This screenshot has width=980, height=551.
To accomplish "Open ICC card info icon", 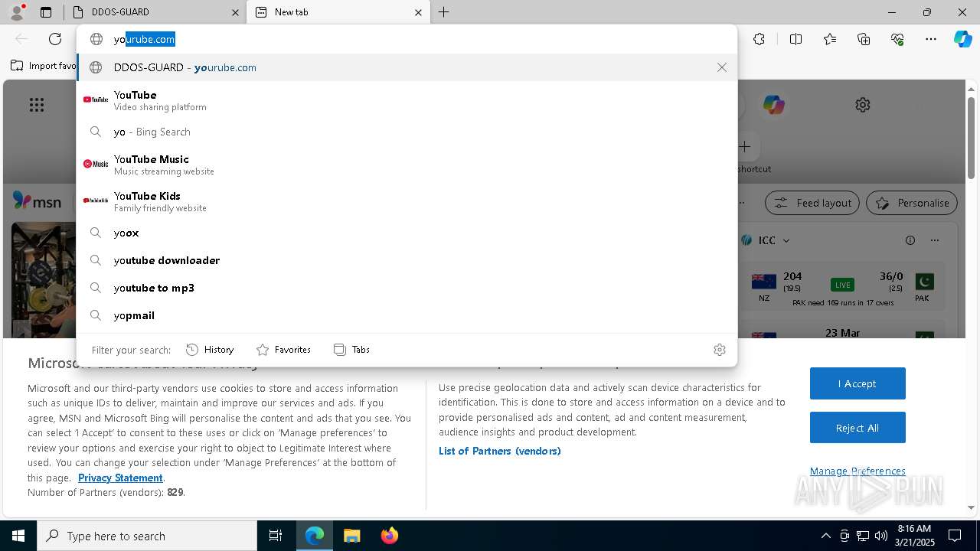I will click(910, 240).
